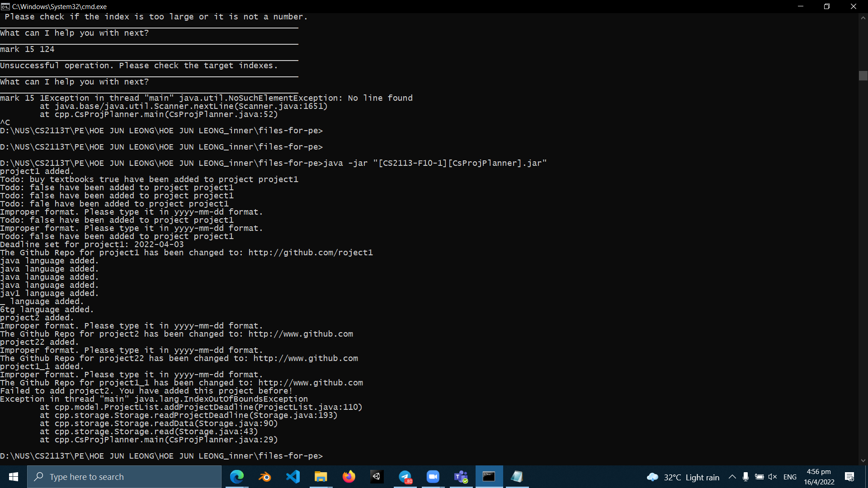This screenshot has height=488, width=868.
Task: Open Microsoft Edge from the taskbar
Action: tap(237, 477)
